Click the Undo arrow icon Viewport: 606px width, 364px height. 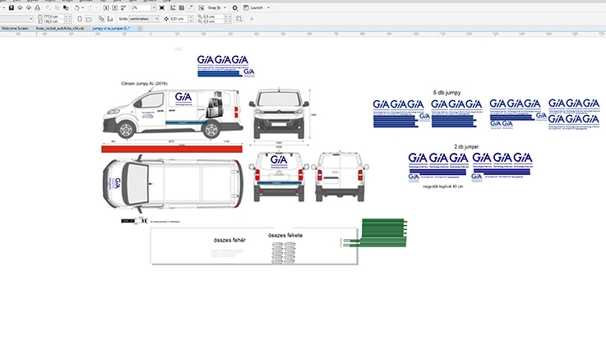76,7
